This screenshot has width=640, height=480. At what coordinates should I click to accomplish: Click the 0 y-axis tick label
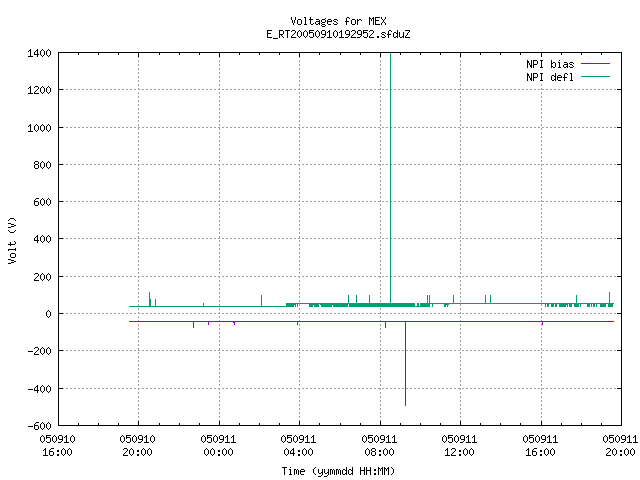coord(49,314)
